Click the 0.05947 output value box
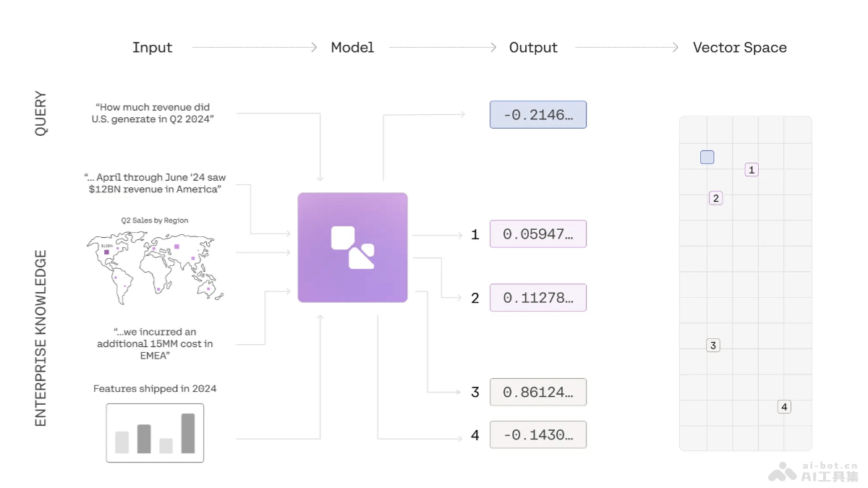The height and width of the screenshot is (488, 868). [537, 234]
